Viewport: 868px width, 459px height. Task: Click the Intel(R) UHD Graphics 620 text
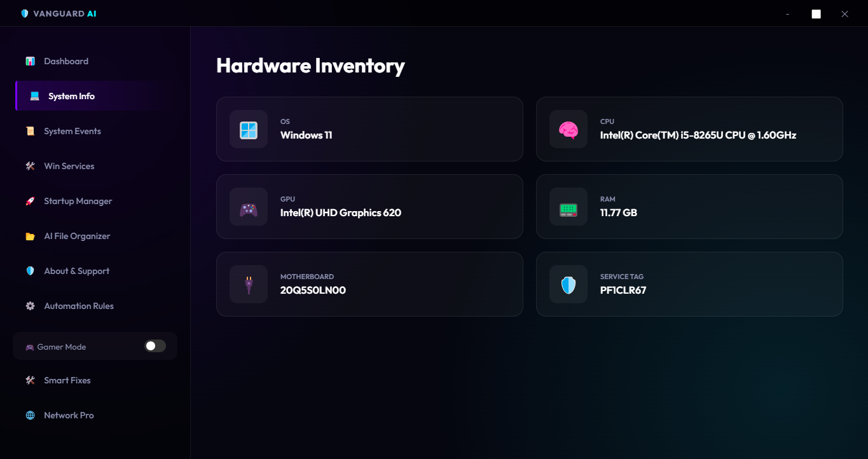pyautogui.click(x=341, y=212)
